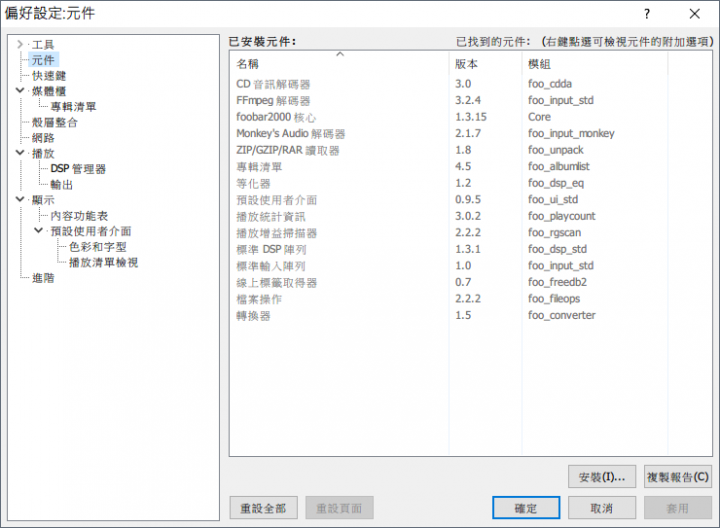The height and width of the screenshot is (528, 720).
Task: Sort components by 模組 column header
Action: point(595,64)
